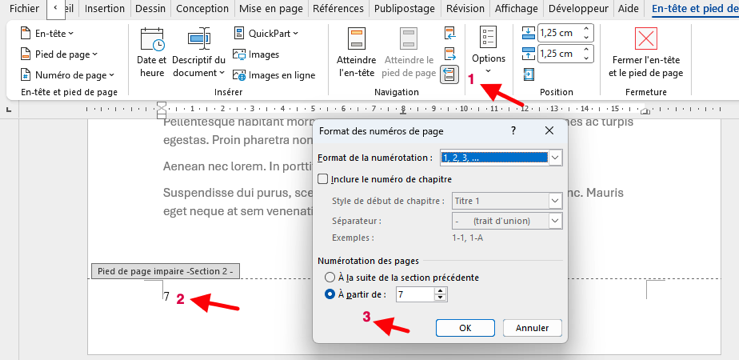The width and height of the screenshot is (739, 360).
Task: Select En-tête et pied de page tab
Action: [x=695, y=8]
